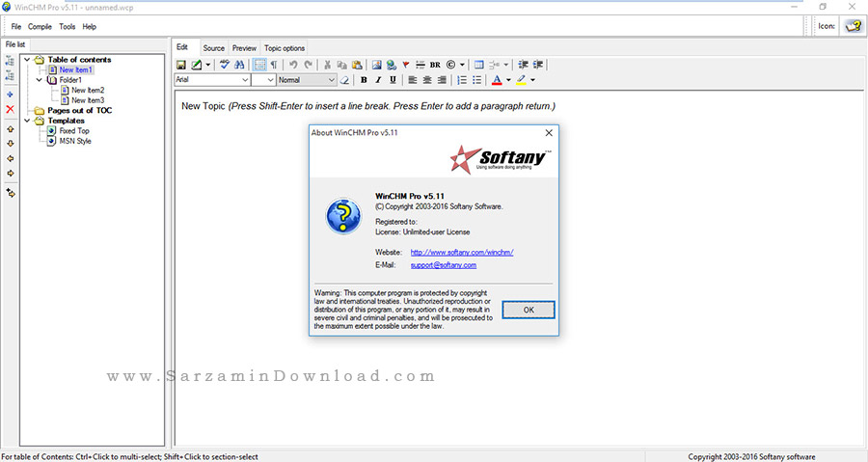Open dropdown beside the edit pencil icon
The image size is (868, 462).
tap(208, 65)
